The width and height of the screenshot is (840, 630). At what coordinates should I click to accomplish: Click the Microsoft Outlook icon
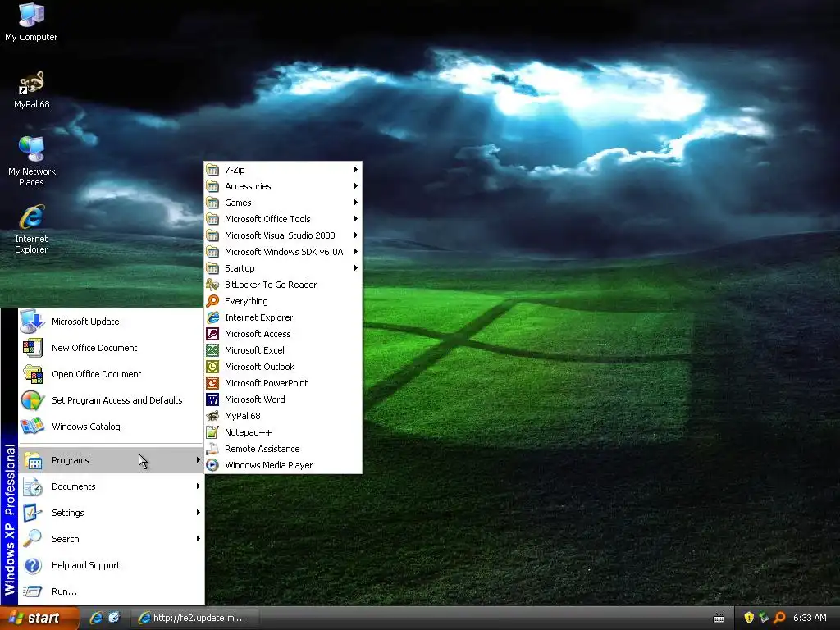[x=212, y=367]
